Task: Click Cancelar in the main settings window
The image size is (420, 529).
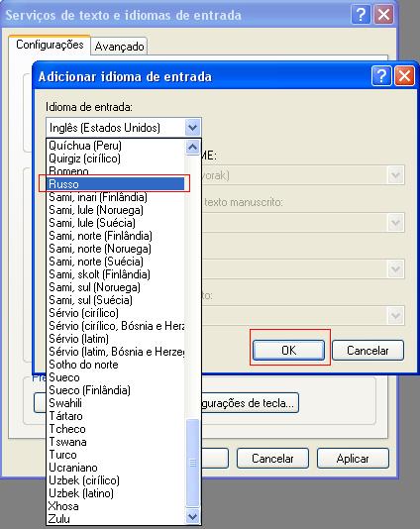Action: pyautogui.click(x=272, y=458)
